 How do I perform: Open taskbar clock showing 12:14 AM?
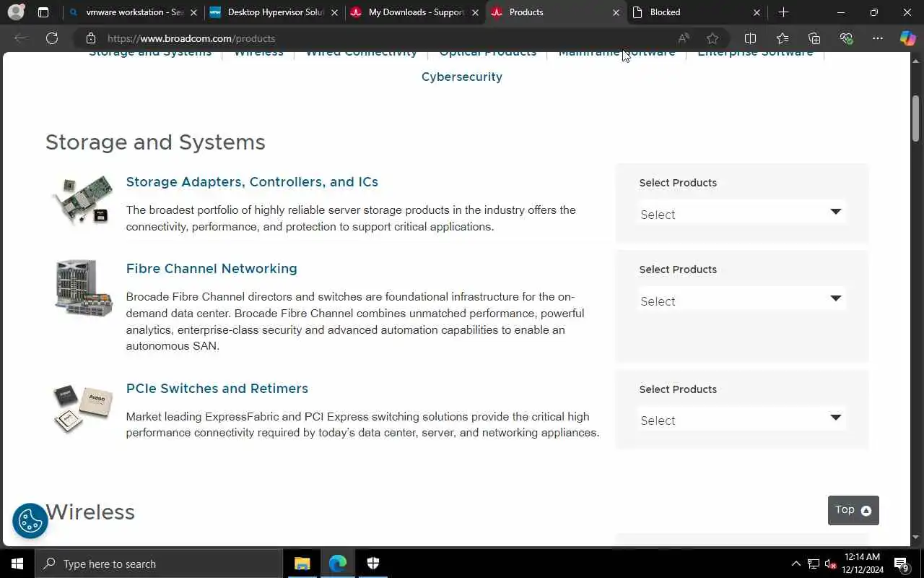pyautogui.click(x=863, y=564)
